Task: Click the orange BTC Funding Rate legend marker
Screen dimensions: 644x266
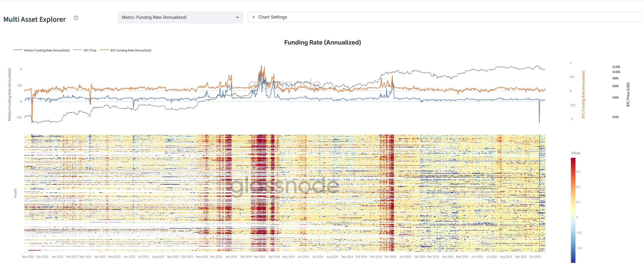Action: [x=104, y=50]
